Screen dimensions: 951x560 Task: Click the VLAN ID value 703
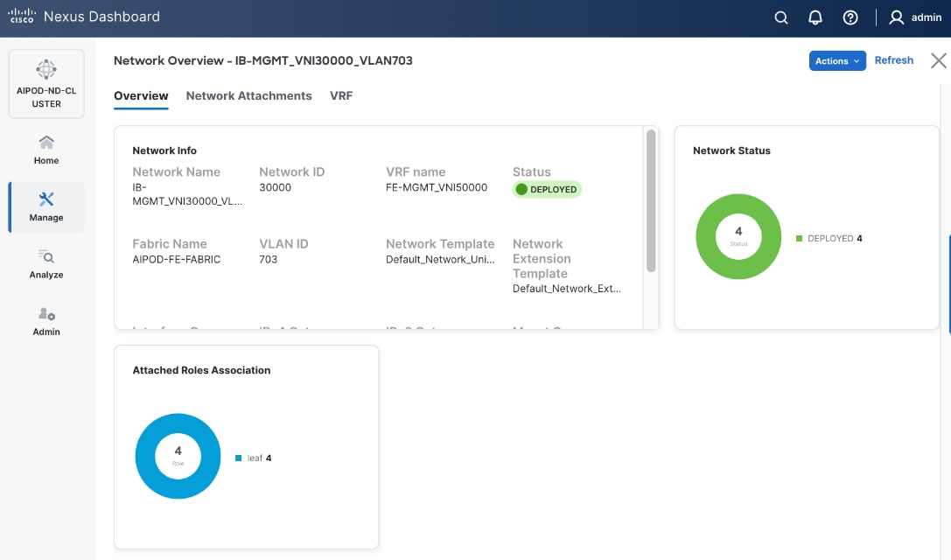[x=268, y=259]
